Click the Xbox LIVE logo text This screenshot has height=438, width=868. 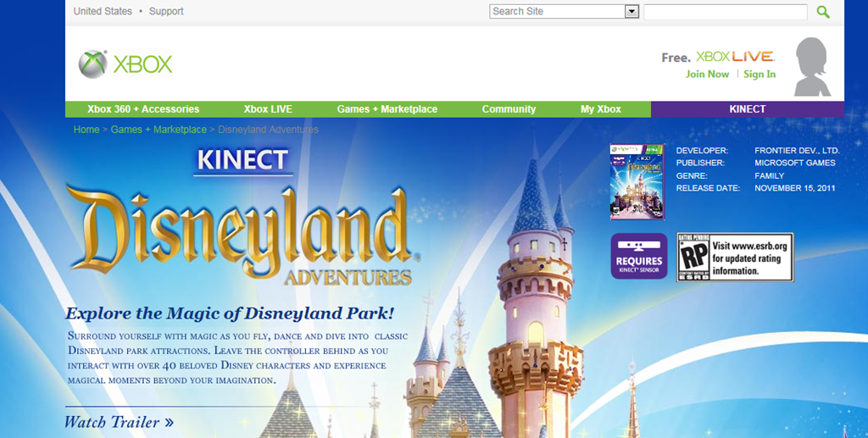735,57
